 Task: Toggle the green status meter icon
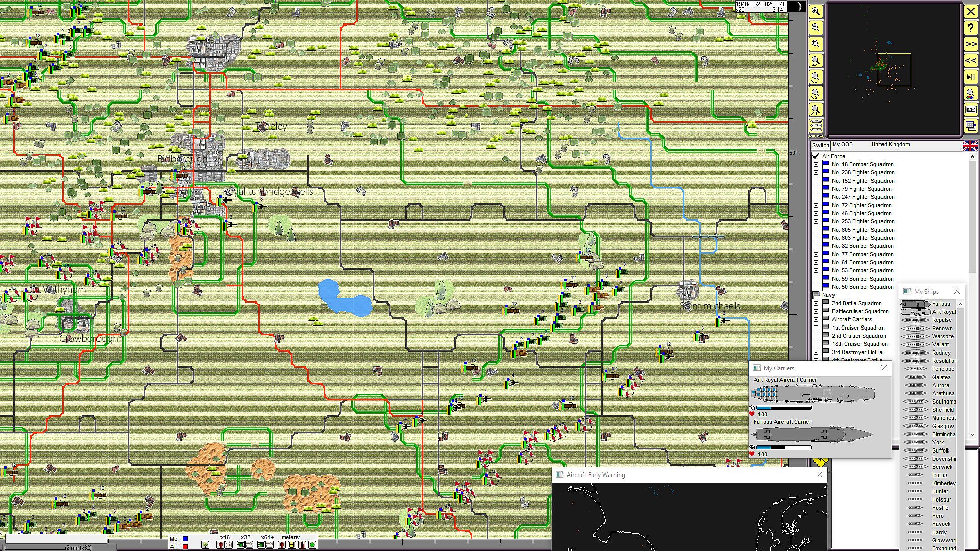point(312,545)
